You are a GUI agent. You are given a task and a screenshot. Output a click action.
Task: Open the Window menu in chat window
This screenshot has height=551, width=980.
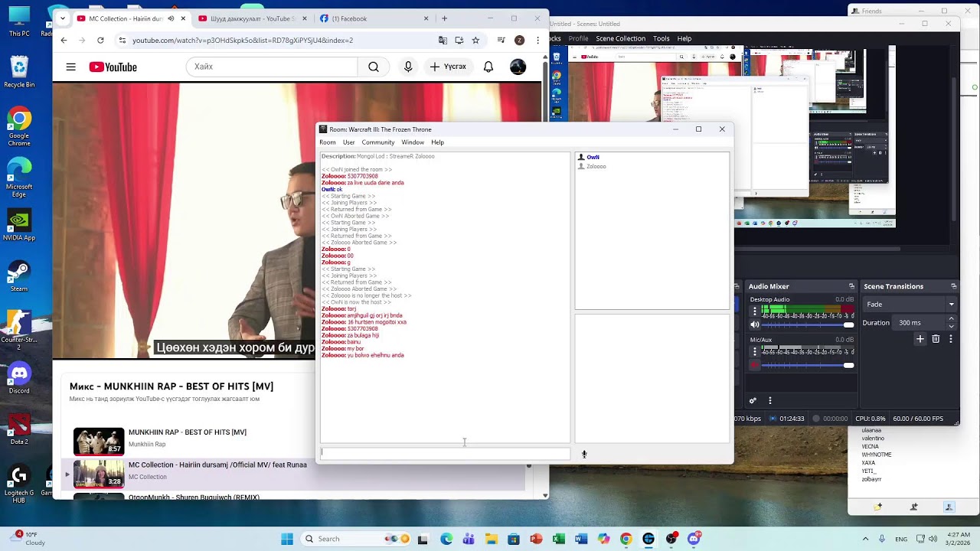[413, 142]
